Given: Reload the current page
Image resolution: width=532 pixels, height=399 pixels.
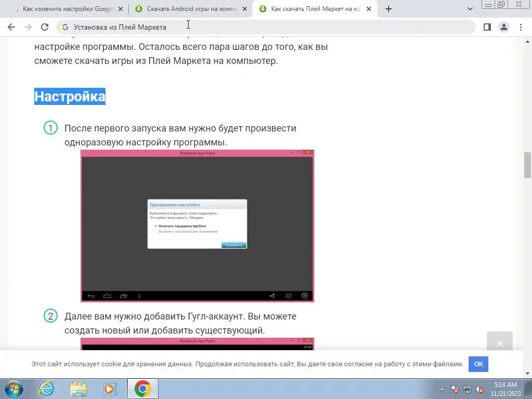Looking at the screenshot, I should click(x=45, y=27).
